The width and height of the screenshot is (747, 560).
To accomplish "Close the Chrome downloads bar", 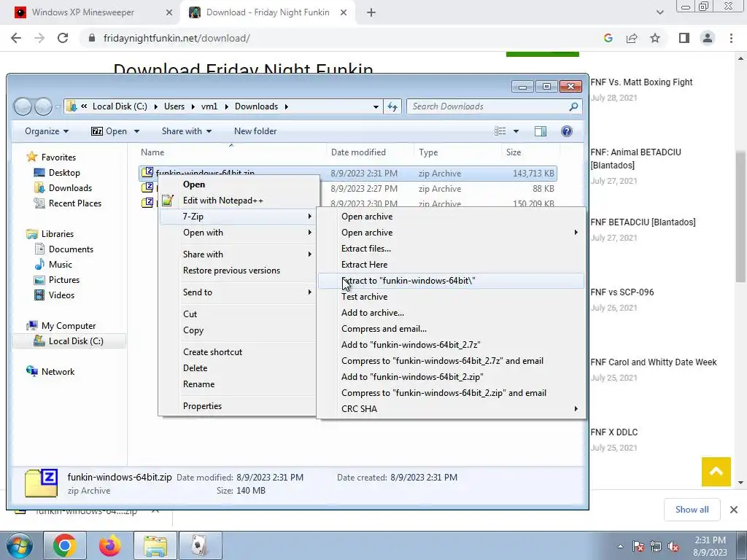I will (x=734, y=510).
